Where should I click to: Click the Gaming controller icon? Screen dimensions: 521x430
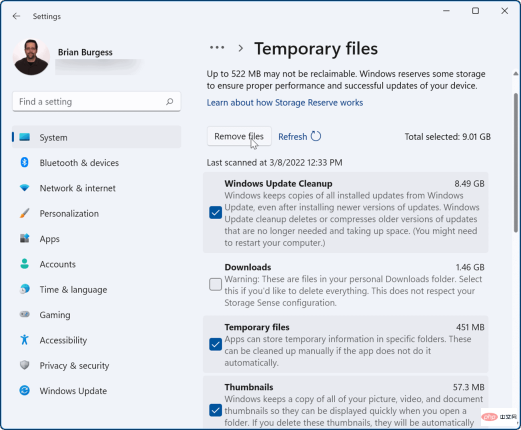24,314
